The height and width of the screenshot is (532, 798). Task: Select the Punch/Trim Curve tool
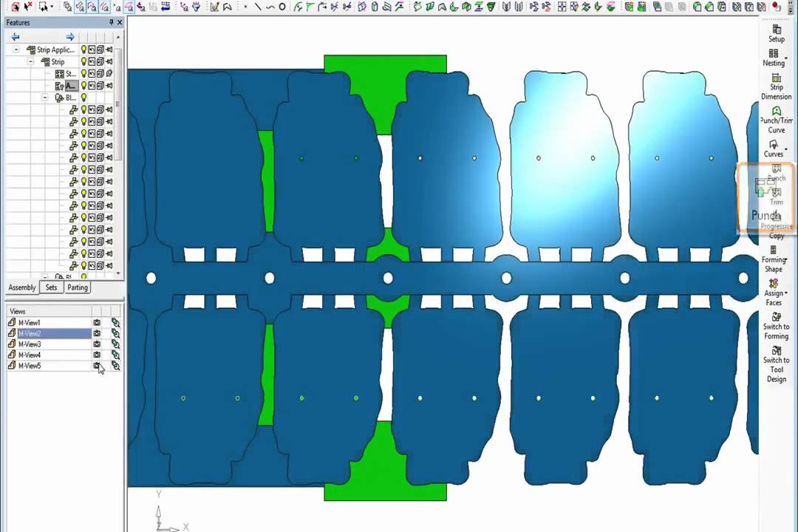776,120
